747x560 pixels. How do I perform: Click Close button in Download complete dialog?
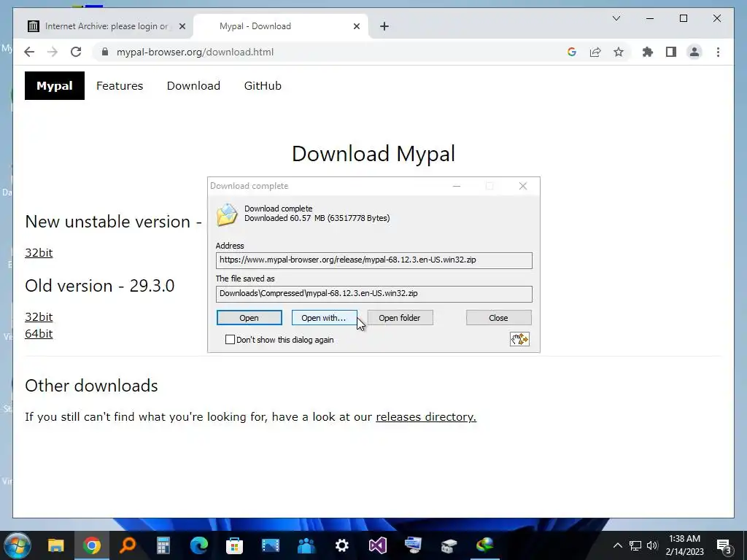point(499,318)
